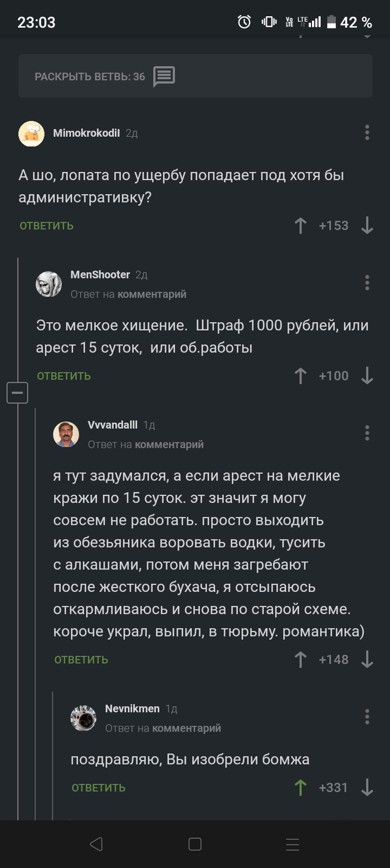The height and width of the screenshot is (868, 390).
Task: Click the speech bubble icon next to РАСКРЫТЬ ВЕТВЬ
Action: pos(164,76)
